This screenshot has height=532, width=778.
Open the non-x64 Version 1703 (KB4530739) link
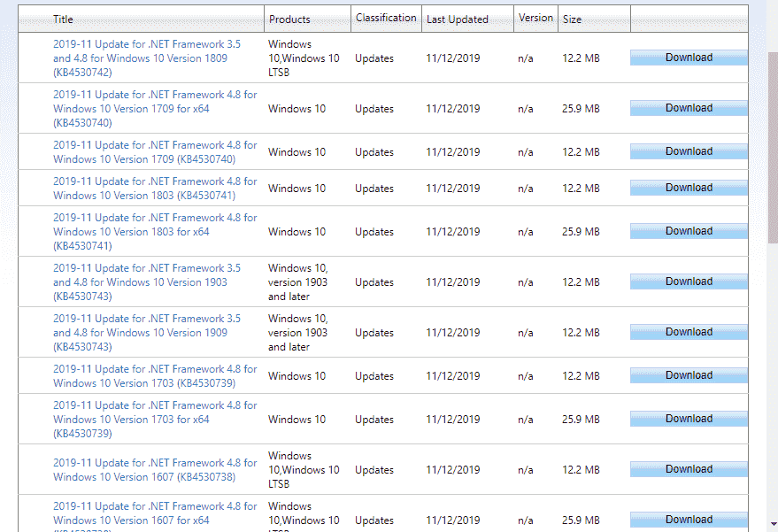(155, 375)
